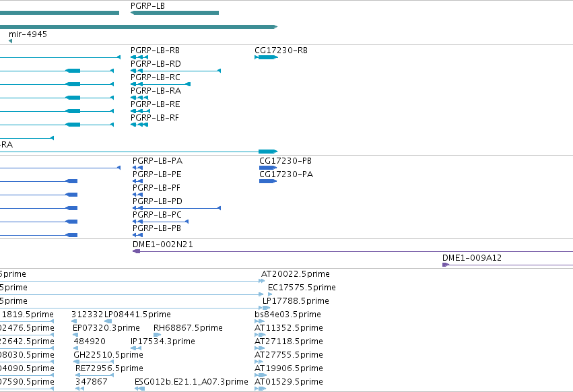This screenshot has height=392, width=573.
Task: Click the GH22510.5prime EST label
Action: [108, 355]
